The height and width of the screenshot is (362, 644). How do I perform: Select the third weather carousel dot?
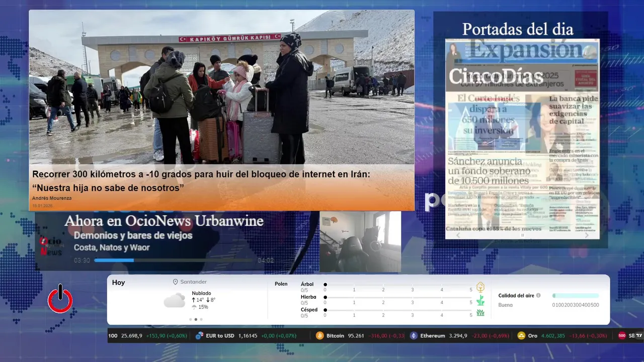(201, 319)
